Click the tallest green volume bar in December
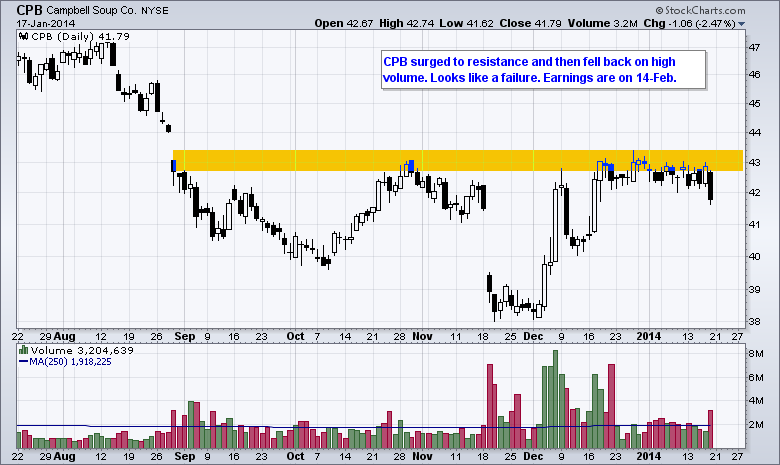780x465 pixels. pyautogui.click(x=556, y=399)
